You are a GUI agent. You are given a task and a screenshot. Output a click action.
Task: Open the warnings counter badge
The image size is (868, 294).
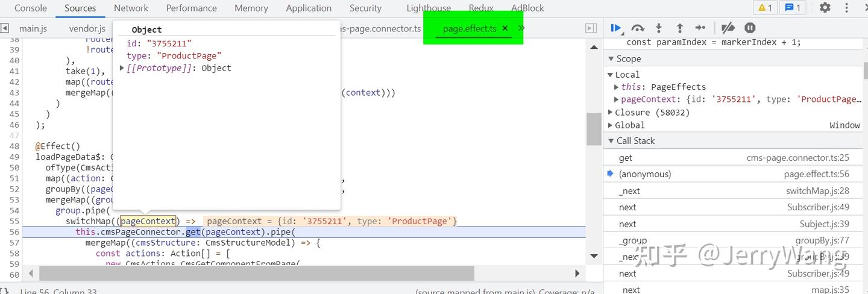[x=764, y=8]
